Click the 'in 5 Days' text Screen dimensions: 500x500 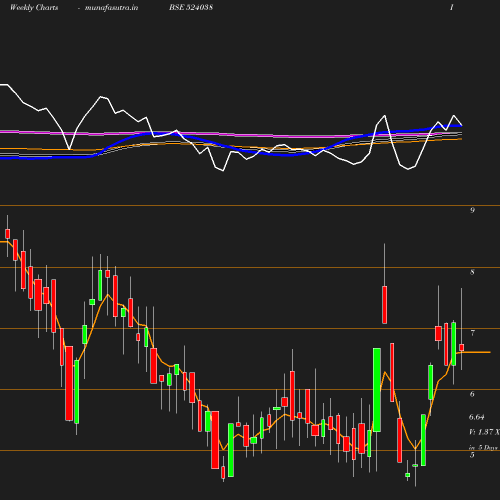(483, 447)
